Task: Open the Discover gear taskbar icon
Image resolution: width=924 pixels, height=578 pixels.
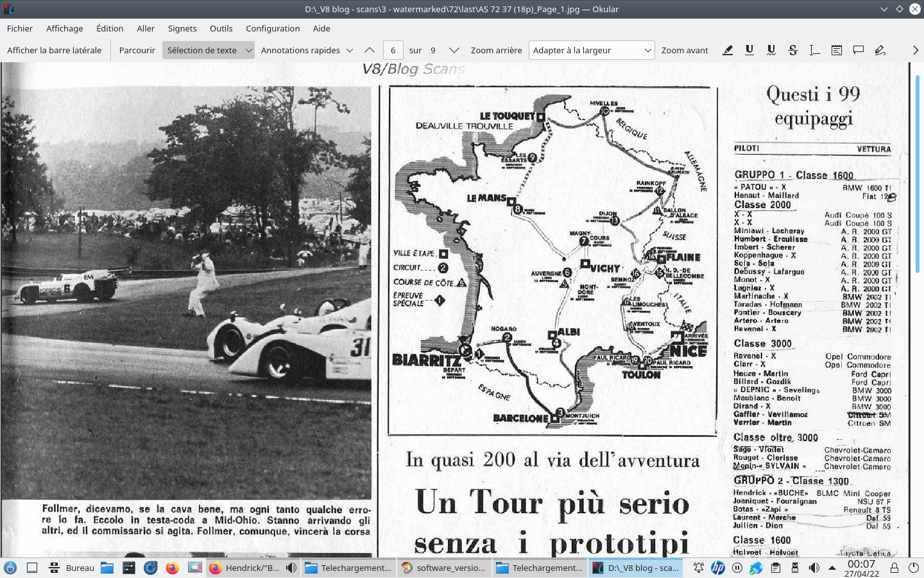Action: click(x=151, y=568)
